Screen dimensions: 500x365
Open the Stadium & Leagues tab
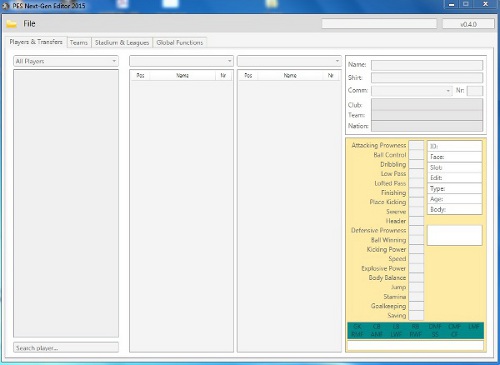point(122,43)
